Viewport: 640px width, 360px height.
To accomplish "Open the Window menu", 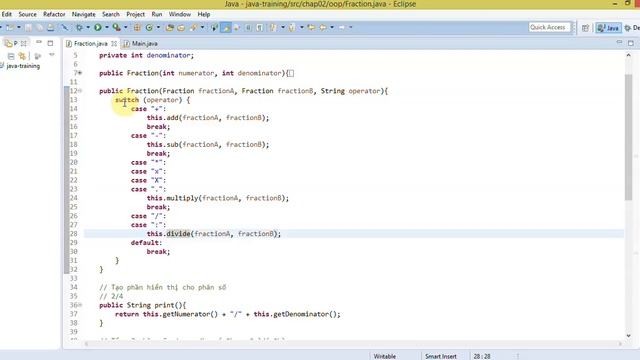I will (180, 14).
